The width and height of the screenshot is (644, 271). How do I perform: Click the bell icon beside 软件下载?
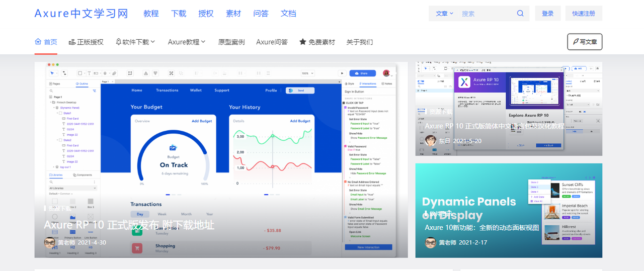point(119,42)
